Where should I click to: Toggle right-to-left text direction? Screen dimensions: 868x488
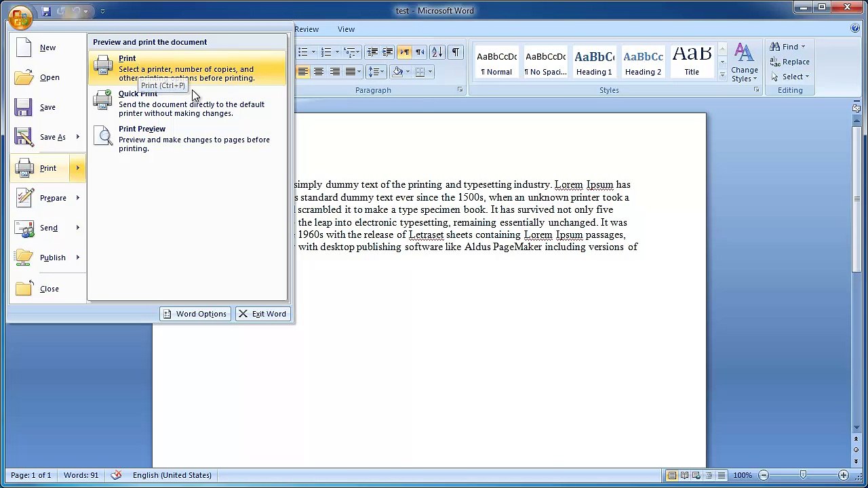coord(420,52)
